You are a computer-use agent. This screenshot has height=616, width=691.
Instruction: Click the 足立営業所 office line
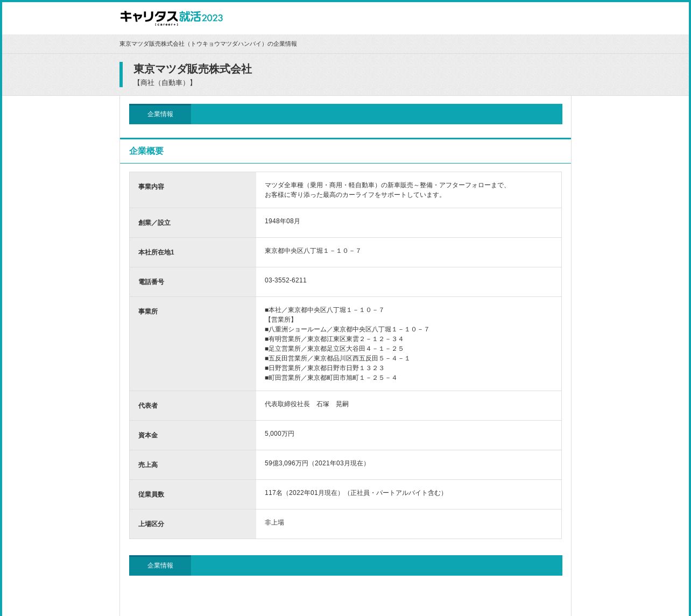(x=334, y=349)
